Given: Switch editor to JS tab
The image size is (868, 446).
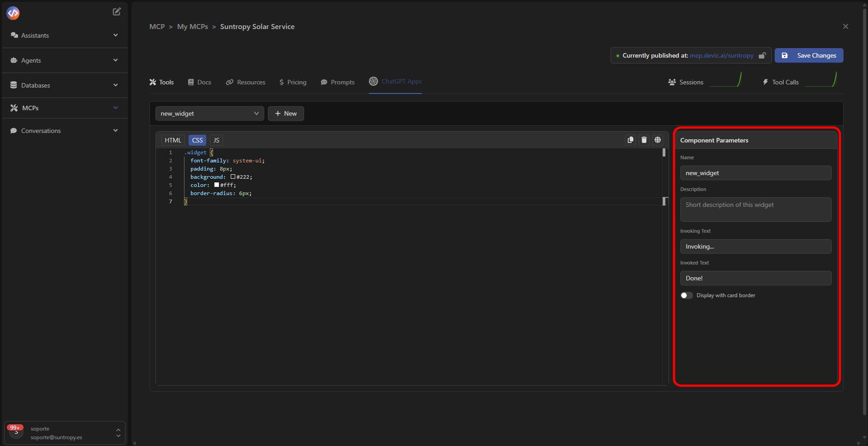Looking at the screenshot, I should point(216,140).
